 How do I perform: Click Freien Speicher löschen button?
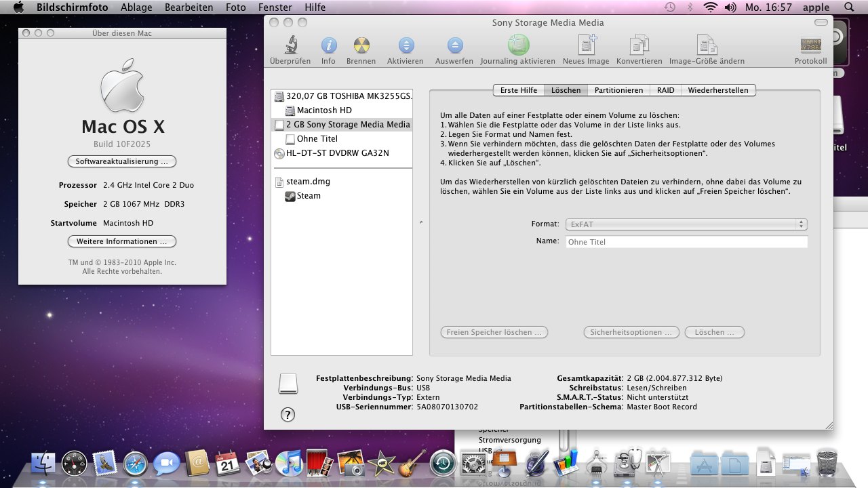click(494, 332)
